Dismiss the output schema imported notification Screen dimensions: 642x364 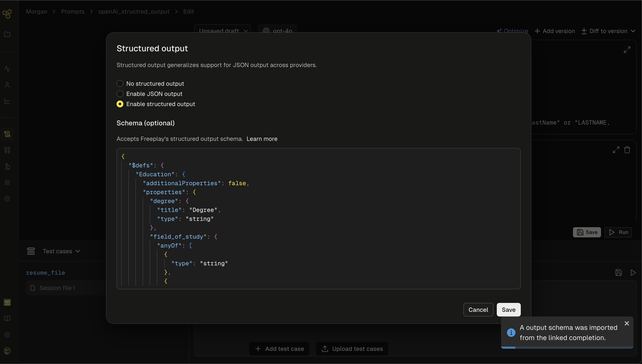point(627,323)
